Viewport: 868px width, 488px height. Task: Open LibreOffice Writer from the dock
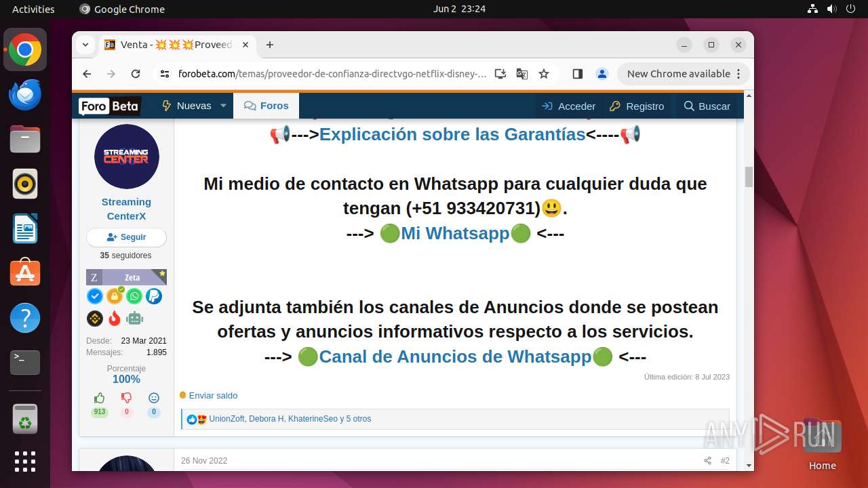25,228
